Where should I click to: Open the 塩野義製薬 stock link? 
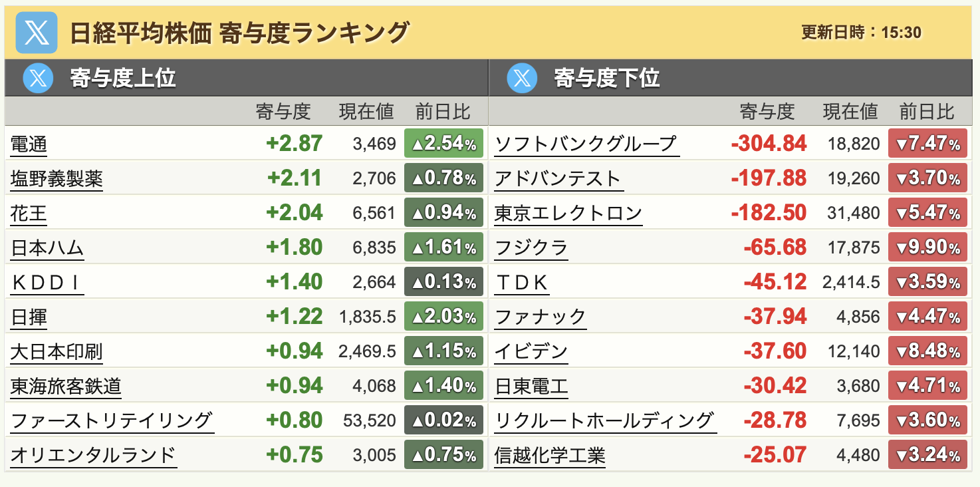[x=57, y=179]
